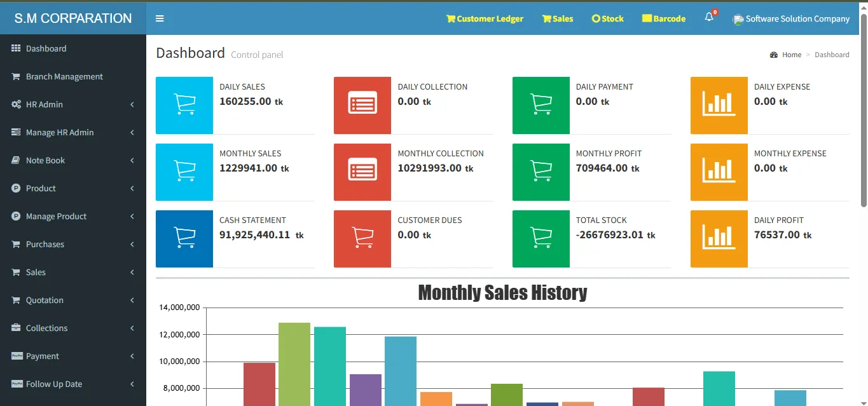This screenshot has width=868, height=406.
Task: Click the Daily Collection list tile icon
Action: (x=362, y=105)
